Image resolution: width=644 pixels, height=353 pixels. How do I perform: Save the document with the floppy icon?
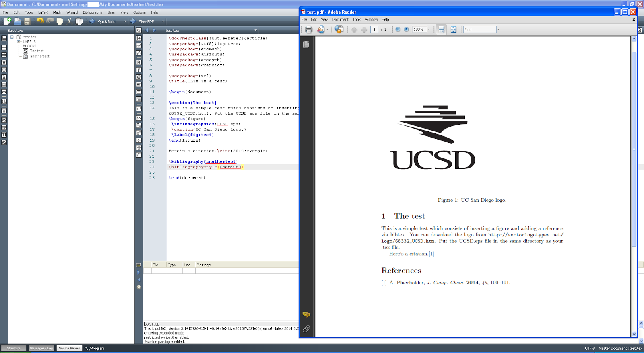(27, 21)
